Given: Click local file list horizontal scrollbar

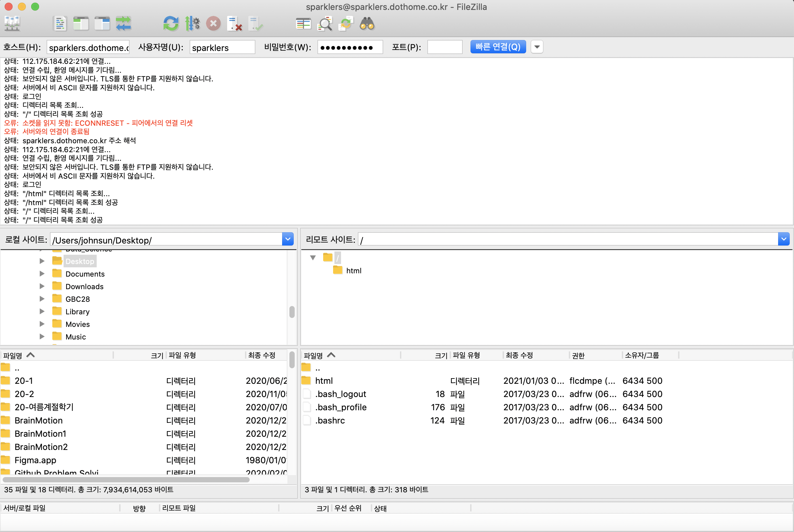Looking at the screenshot, I should pos(126,479).
